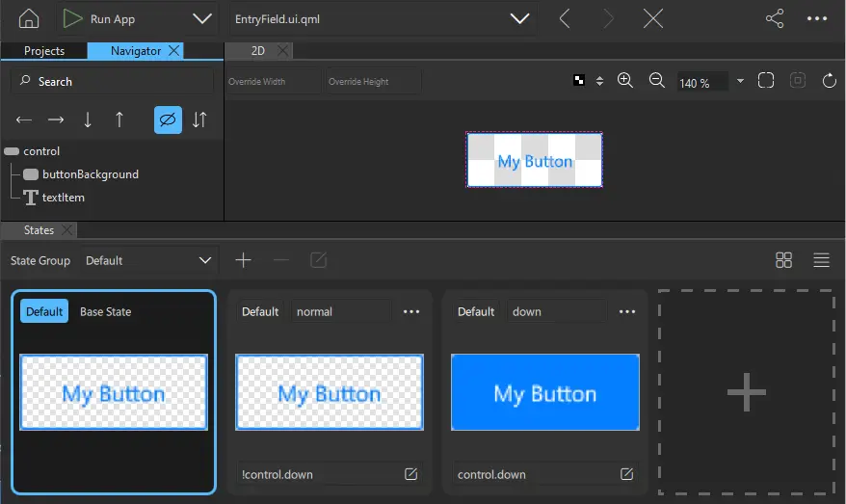Open the normal state three-dot menu

coord(411,311)
